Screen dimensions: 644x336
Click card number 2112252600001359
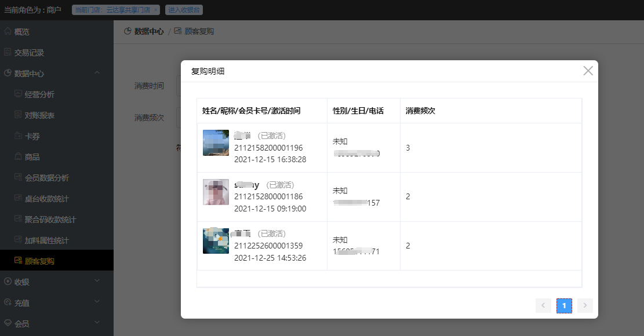point(268,246)
